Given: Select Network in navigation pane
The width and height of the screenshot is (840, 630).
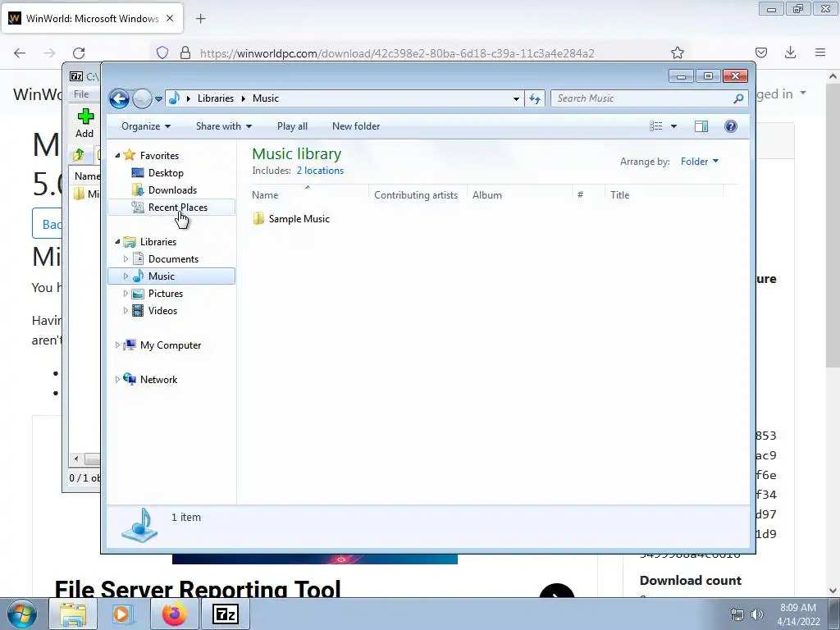Looking at the screenshot, I should pos(158,379).
